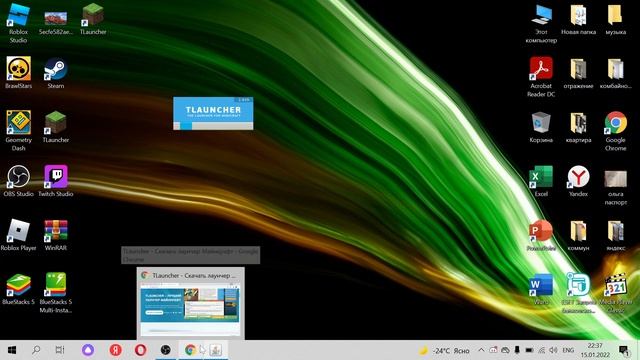Open BlueStacks 5 Multi-Instance Manager icon
This screenshot has height=360, width=640.
(x=56, y=293)
